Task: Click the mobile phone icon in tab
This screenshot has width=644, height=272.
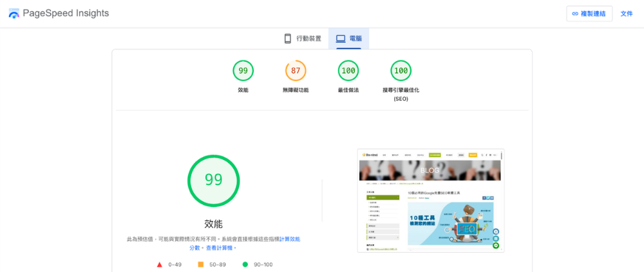Action: [x=287, y=39]
